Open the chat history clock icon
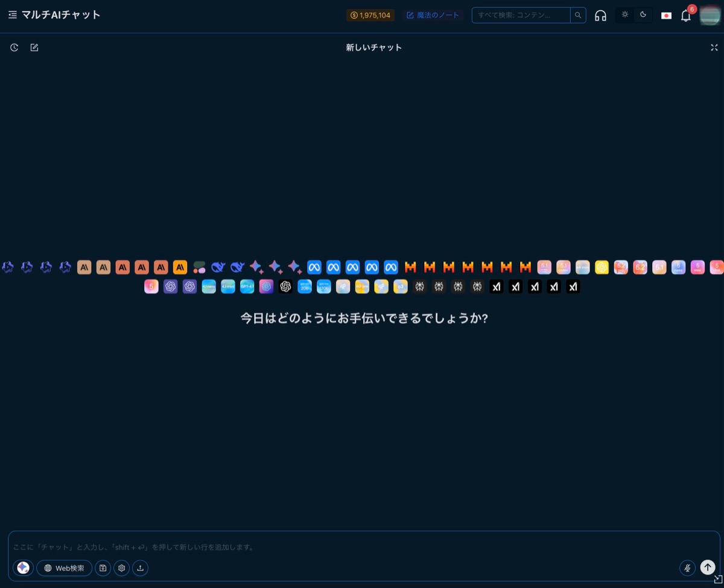The height and width of the screenshot is (588, 724). [x=14, y=48]
